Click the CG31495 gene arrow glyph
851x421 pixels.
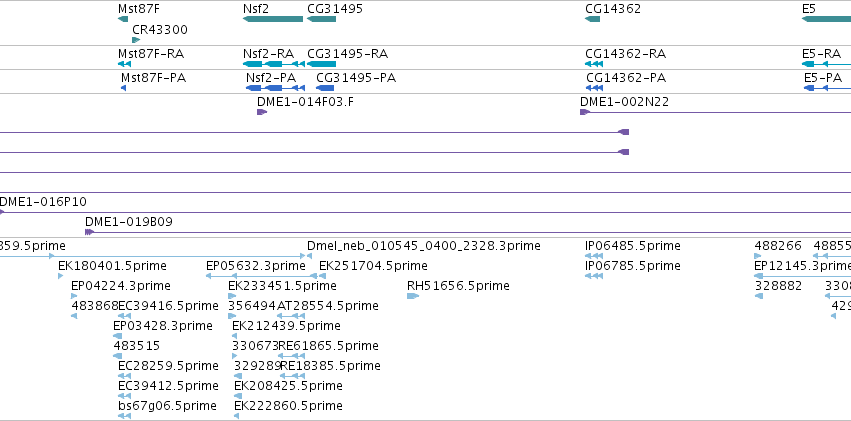[x=321, y=19]
